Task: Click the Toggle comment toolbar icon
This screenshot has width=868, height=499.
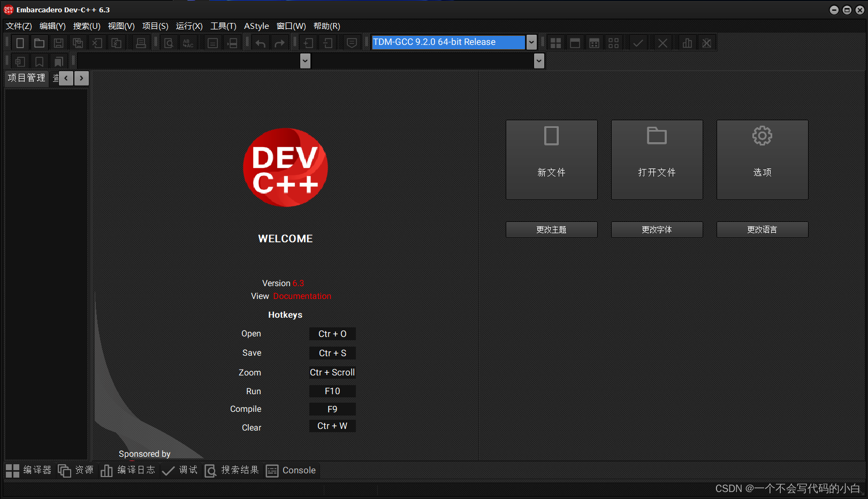Action: [x=352, y=43]
